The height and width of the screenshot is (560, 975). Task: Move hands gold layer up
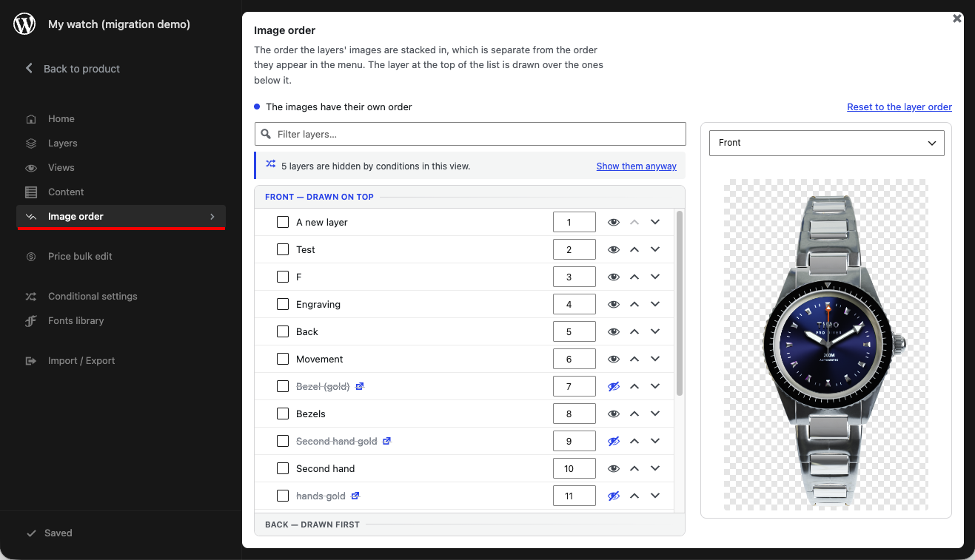[634, 496]
